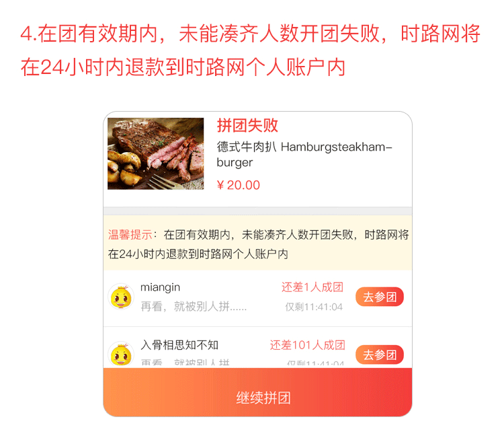Click the 还差1人成团 status text
Screen dimensions: 504x442
click(312, 287)
